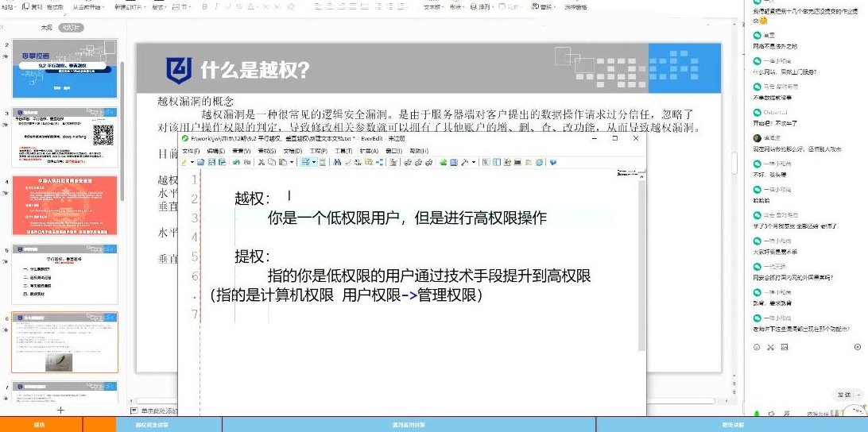Click the 选择窗格 selection pane button
Image resolution: width=868 pixels, height=432 pixels.
coord(575,7)
